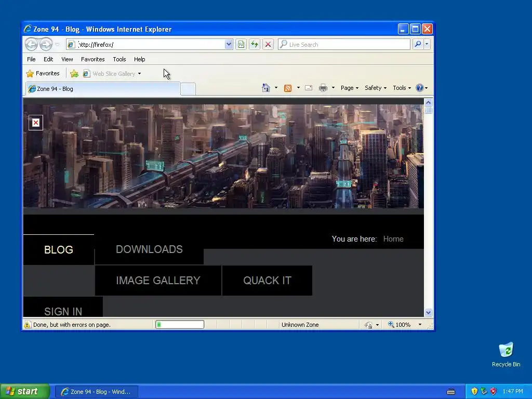Click the red security alert tray icon
This screenshot has width=532, height=399.
coord(494,391)
